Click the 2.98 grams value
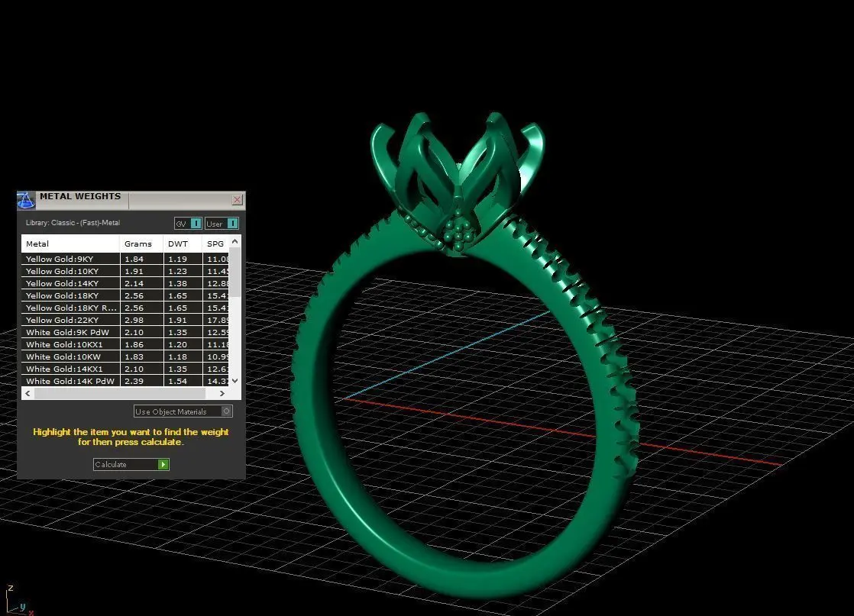Viewport: 854px width, 616px height. click(x=134, y=320)
